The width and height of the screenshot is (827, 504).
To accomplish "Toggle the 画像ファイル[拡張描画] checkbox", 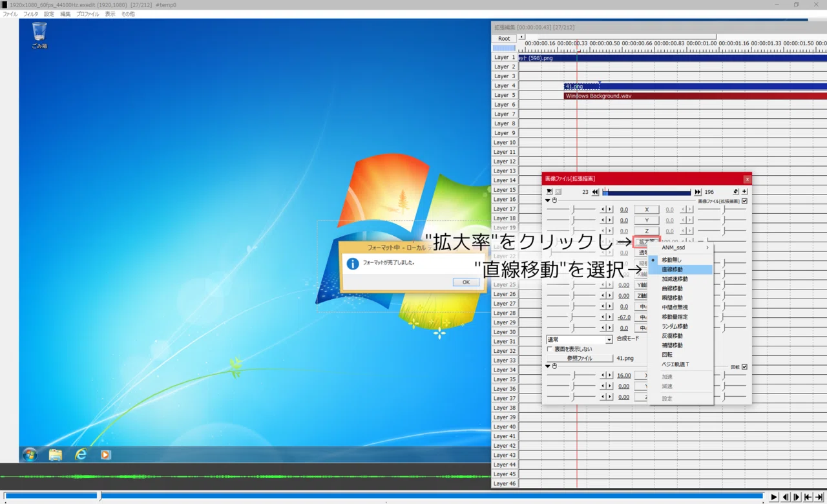I will pos(745,201).
